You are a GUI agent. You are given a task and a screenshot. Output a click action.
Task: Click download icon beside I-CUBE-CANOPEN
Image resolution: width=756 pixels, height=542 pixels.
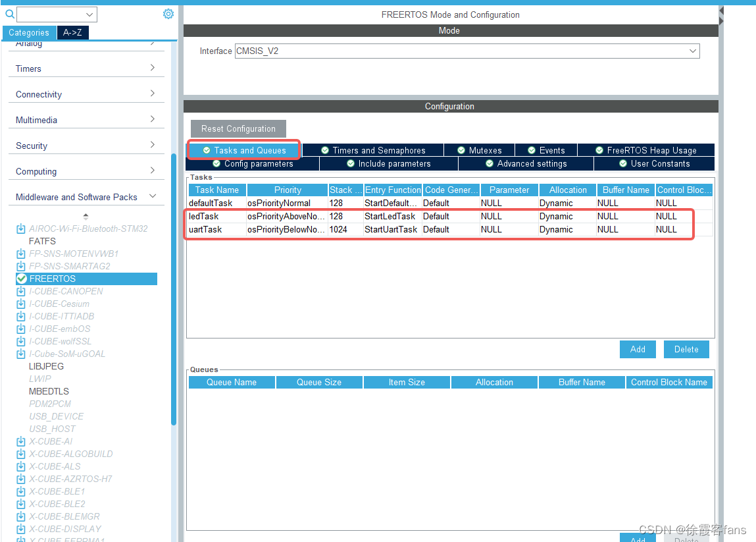(21, 292)
